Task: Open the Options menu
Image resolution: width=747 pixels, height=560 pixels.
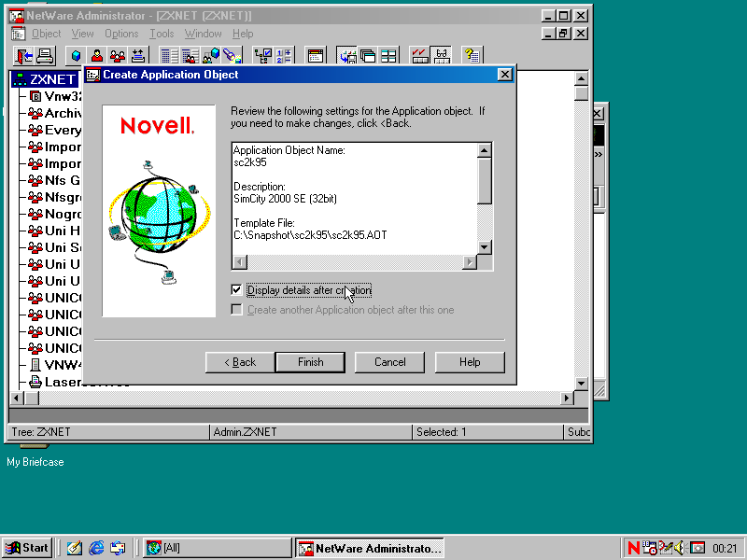Action: tap(121, 34)
